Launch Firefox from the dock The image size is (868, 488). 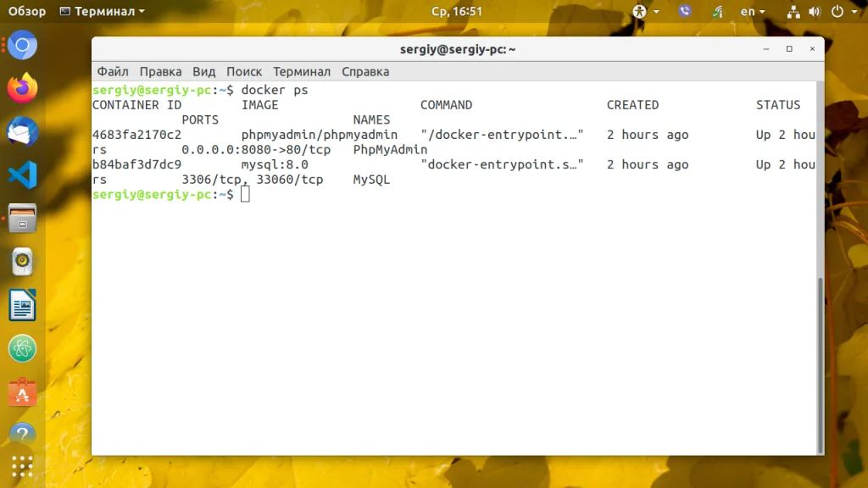(22, 88)
